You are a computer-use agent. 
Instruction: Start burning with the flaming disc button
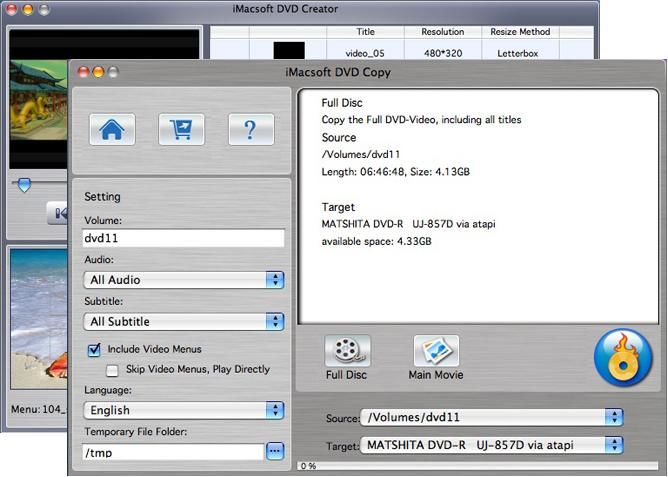coord(623,358)
